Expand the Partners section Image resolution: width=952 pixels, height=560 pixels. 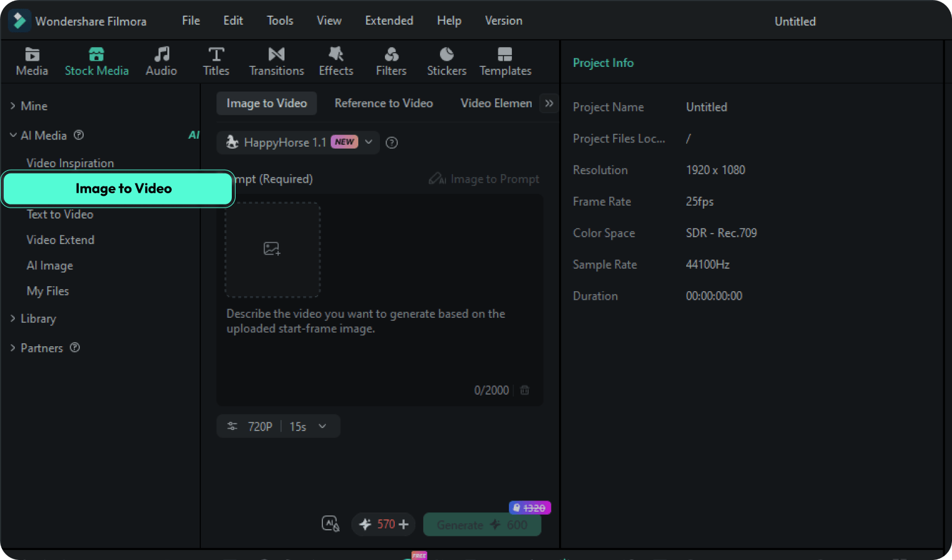point(12,348)
